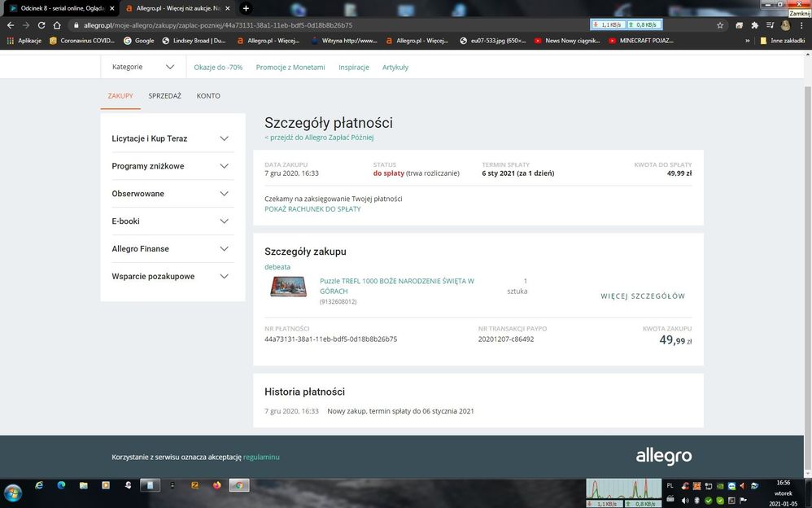Open Firefox from the taskbar
Image resolution: width=812 pixels, height=508 pixels.
[x=216, y=485]
